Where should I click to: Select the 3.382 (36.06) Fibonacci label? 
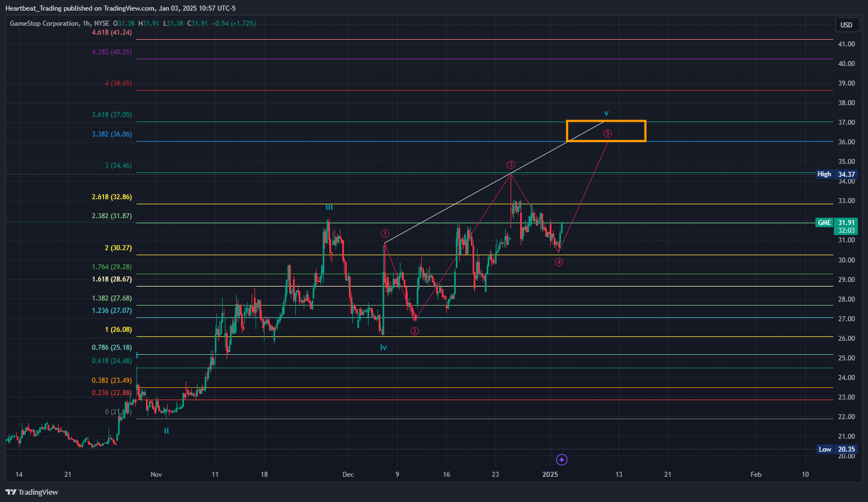112,134
